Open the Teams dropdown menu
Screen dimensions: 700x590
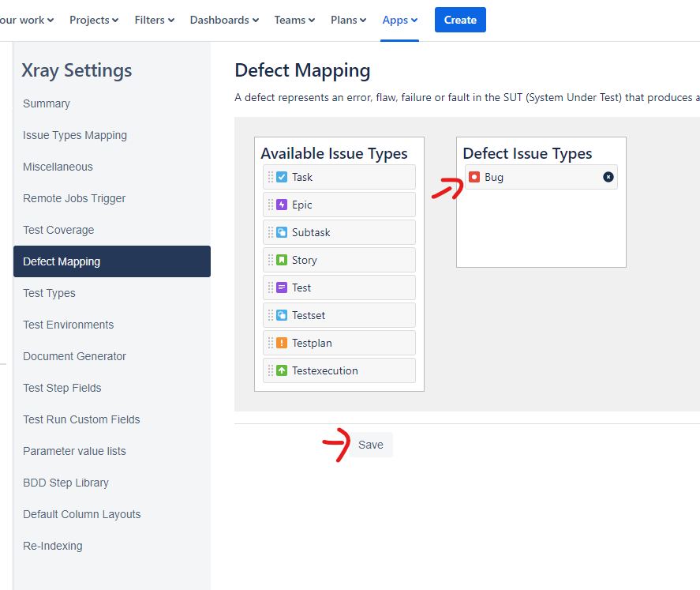click(x=294, y=20)
